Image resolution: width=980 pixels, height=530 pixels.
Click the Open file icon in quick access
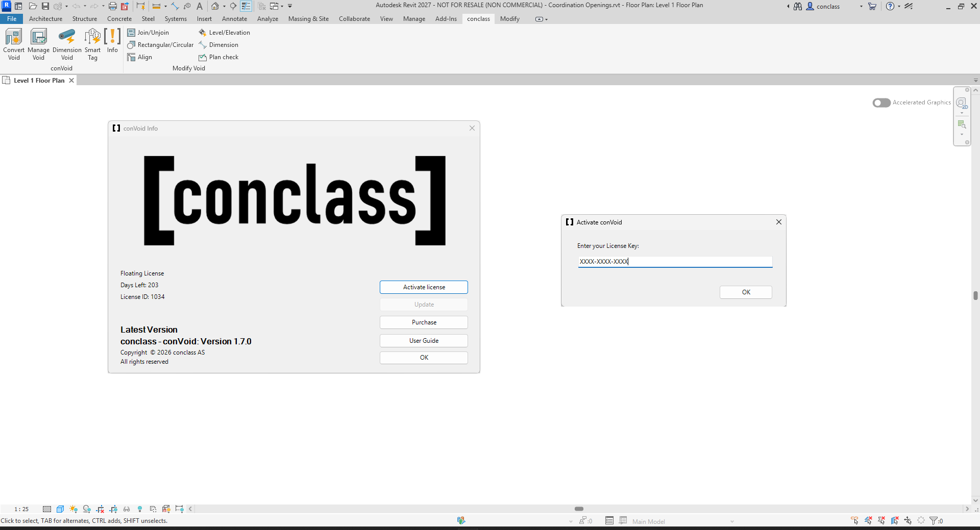pyautogui.click(x=33, y=6)
